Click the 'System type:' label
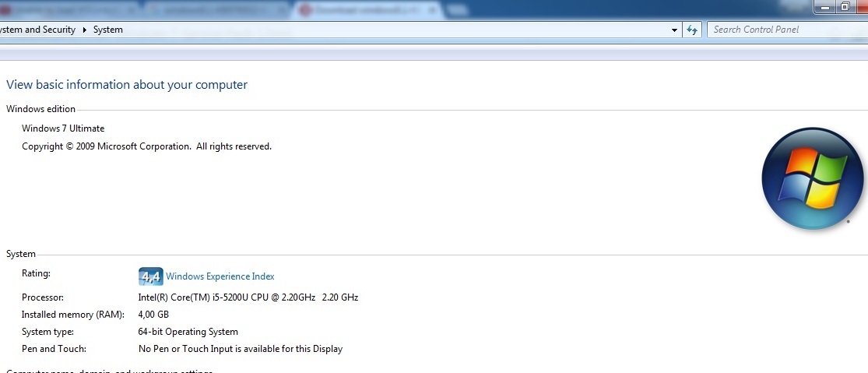The image size is (868, 373). (47, 332)
